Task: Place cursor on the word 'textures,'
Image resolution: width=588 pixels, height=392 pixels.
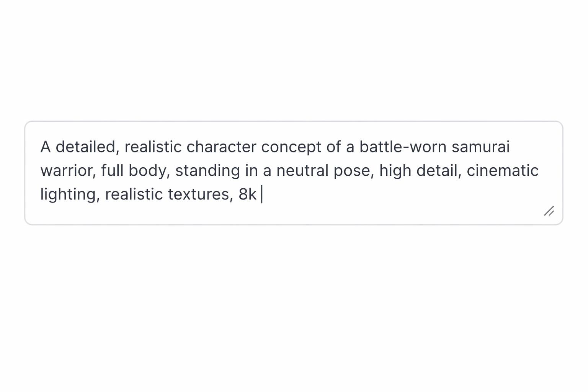Action: [201, 194]
